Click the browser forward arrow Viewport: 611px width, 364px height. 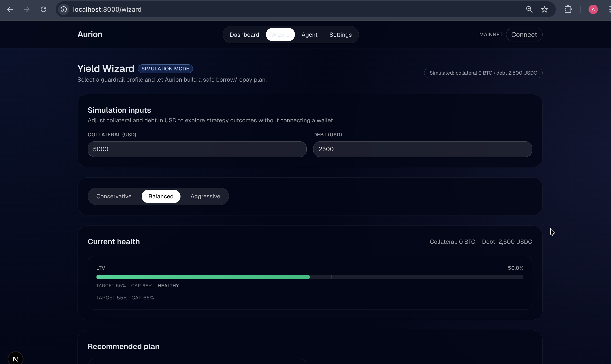(x=26, y=9)
